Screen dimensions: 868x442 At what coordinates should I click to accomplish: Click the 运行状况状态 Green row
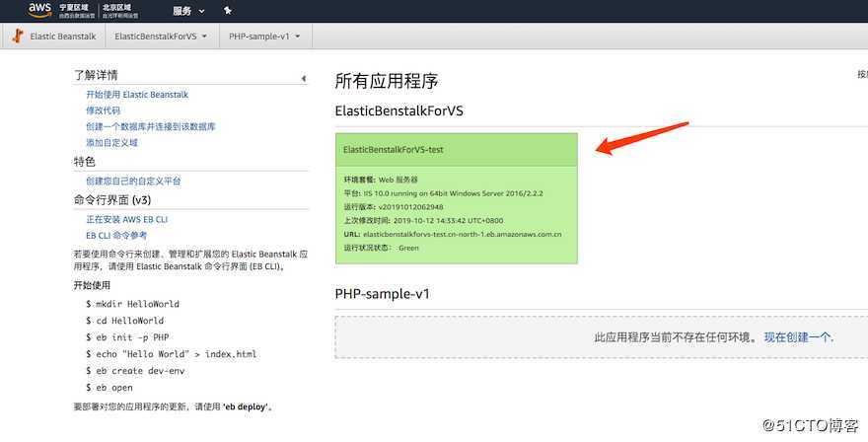(x=382, y=248)
